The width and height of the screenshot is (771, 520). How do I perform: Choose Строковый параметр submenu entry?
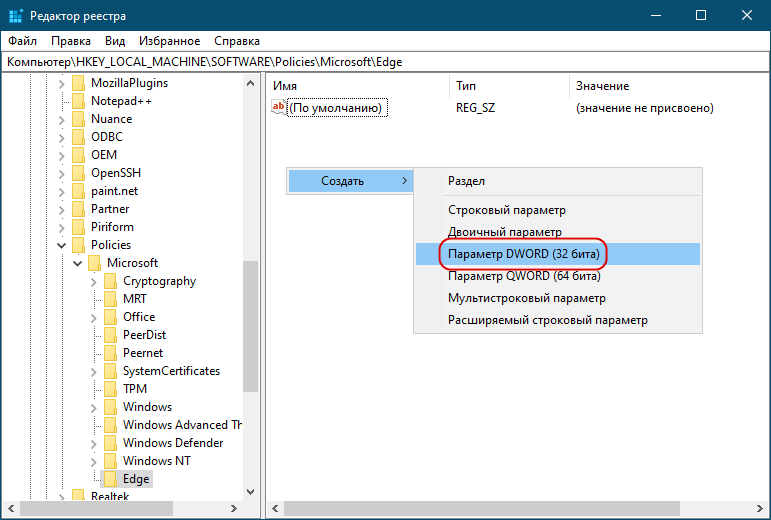click(558, 210)
